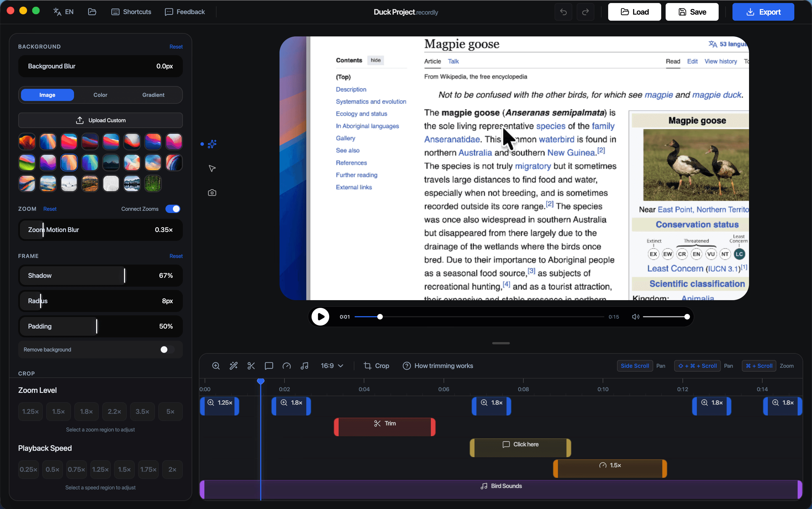Open the Shortcuts menu item
The height and width of the screenshot is (509, 812).
pos(131,12)
